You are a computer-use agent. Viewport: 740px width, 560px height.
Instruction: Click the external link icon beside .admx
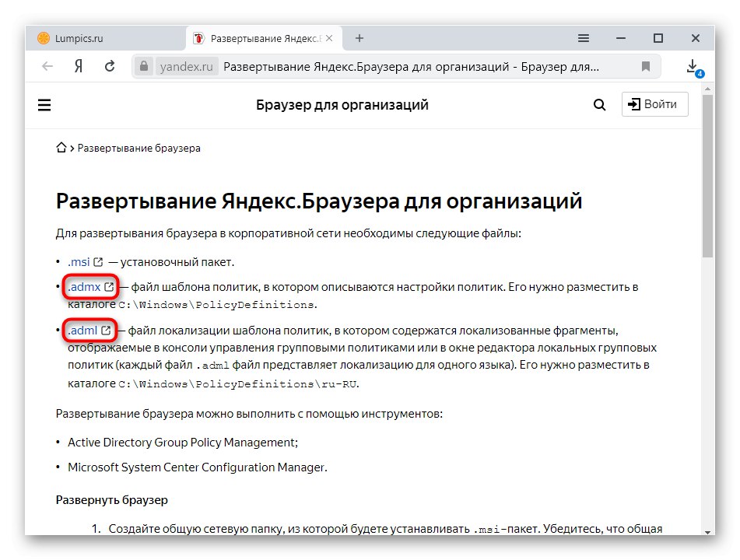point(107,286)
